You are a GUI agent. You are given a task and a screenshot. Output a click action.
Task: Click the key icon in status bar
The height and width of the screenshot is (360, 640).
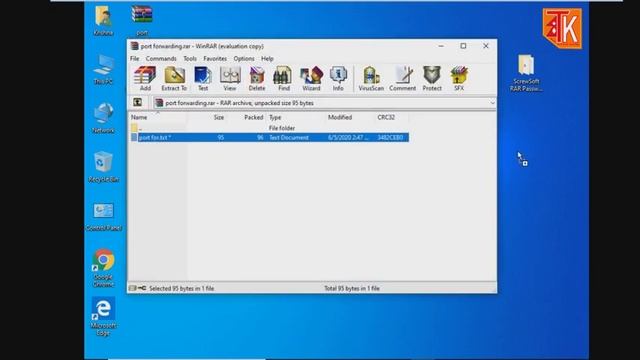click(x=142, y=289)
